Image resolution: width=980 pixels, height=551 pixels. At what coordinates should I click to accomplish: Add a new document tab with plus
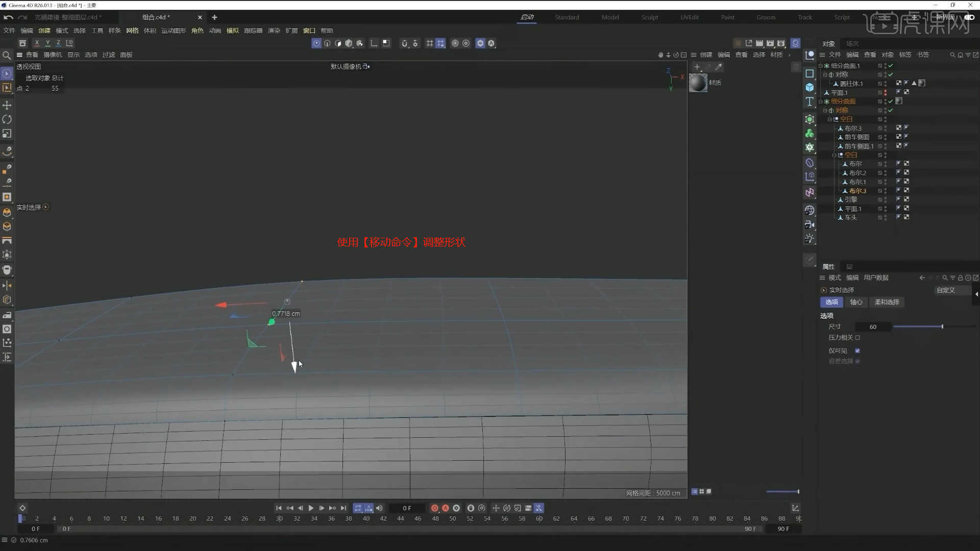(x=214, y=17)
